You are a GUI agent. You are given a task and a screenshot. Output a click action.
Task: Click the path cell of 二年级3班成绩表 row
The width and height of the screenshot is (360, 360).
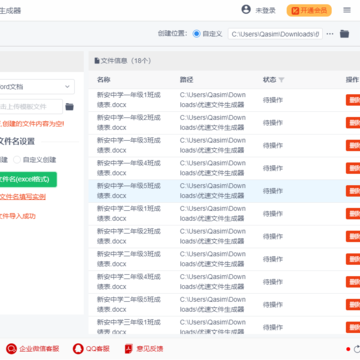tap(213, 259)
